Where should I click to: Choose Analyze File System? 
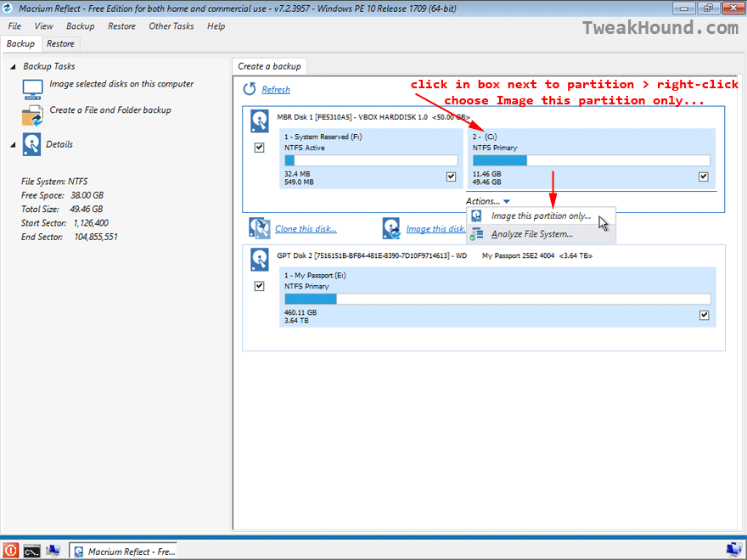pyautogui.click(x=541, y=234)
